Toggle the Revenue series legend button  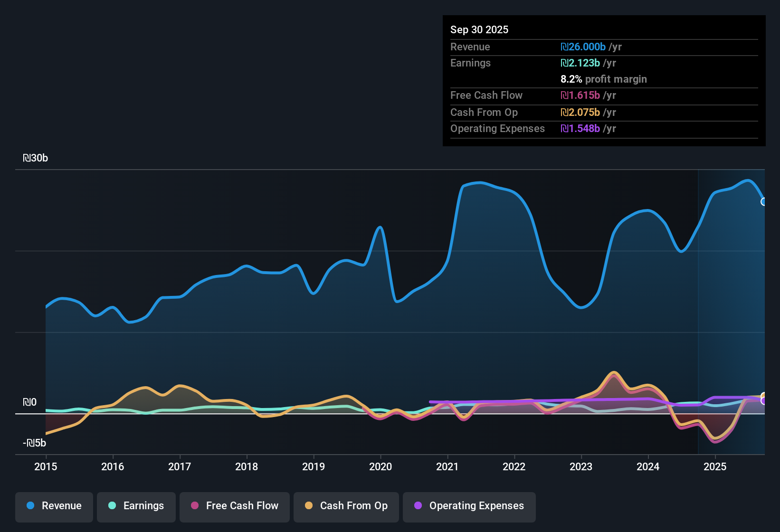click(54, 506)
